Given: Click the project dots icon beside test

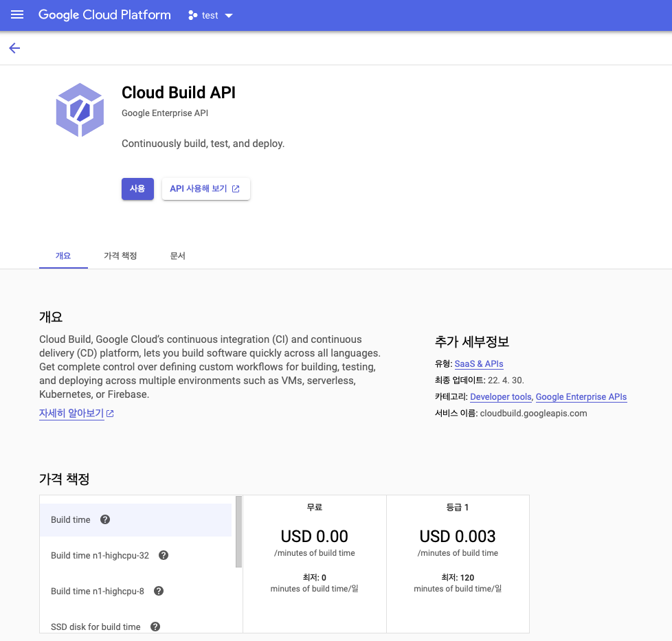Looking at the screenshot, I should [193, 15].
